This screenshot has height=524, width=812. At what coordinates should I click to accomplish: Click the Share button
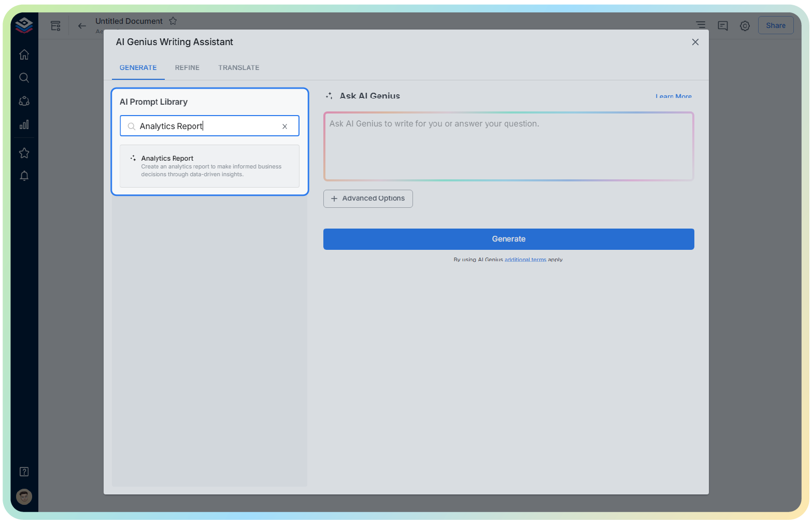pyautogui.click(x=776, y=25)
